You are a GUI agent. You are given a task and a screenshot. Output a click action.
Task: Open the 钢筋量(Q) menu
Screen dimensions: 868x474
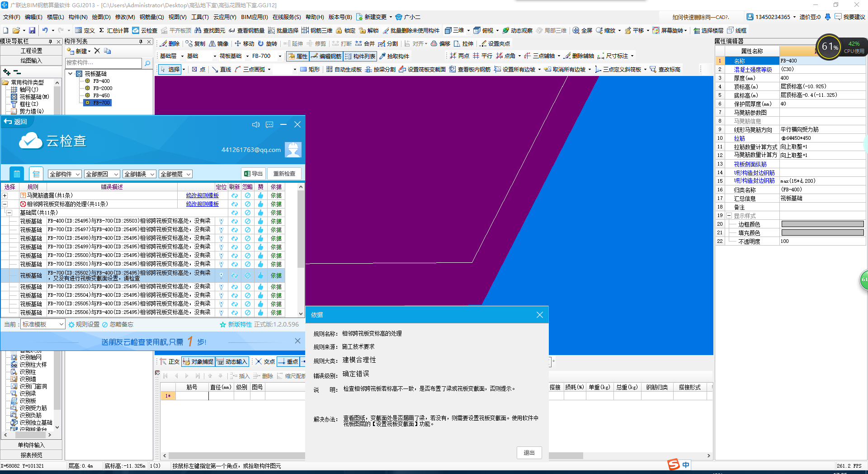(151, 17)
